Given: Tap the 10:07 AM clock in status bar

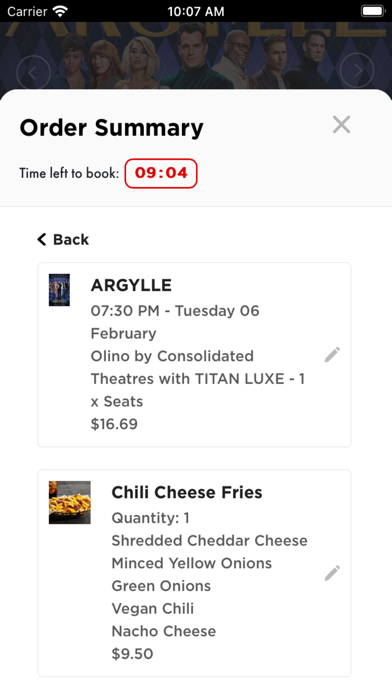Looking at the screenshot, I should (x=196, y=12).
